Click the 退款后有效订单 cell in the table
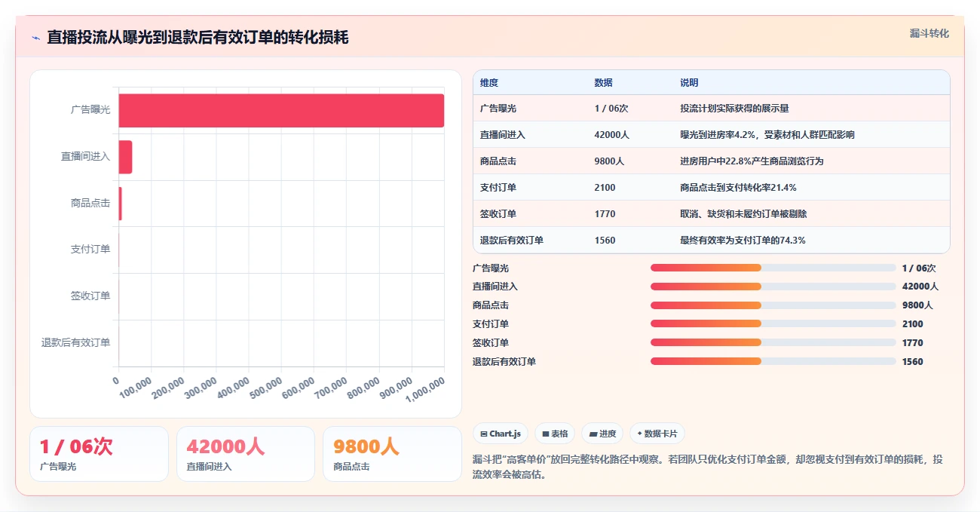This screenshot has height=512, width=980. tap(512, 241)
